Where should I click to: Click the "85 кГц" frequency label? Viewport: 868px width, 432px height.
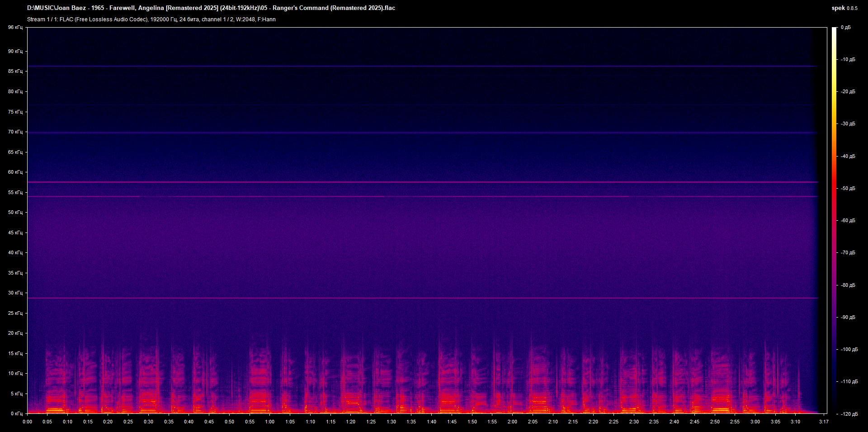click(x=15, y=71)
